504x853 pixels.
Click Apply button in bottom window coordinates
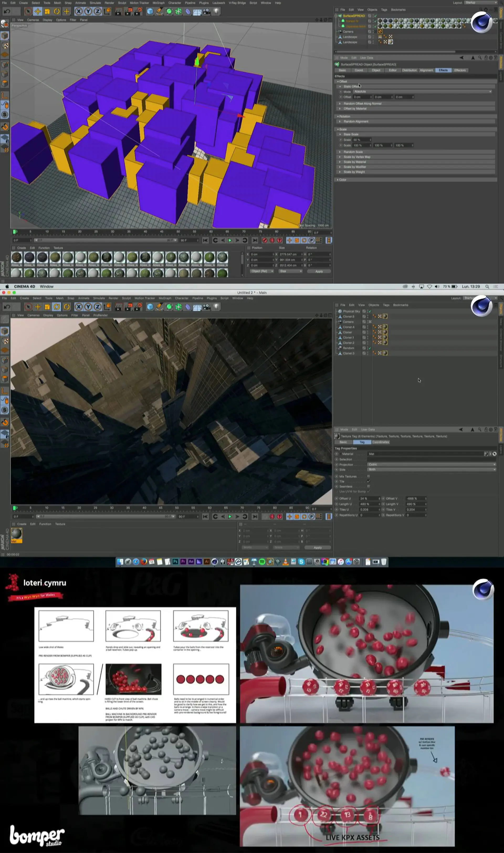click(318, 548)
